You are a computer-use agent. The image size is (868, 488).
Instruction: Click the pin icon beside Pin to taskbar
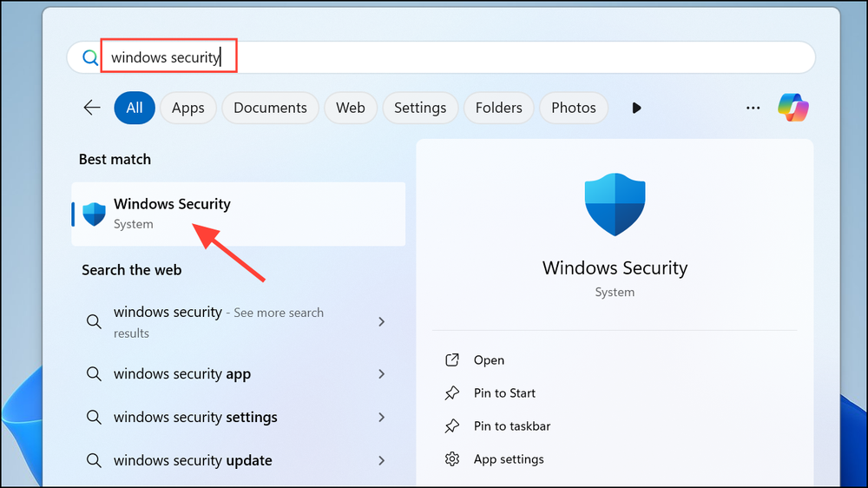tap(452, 426)
